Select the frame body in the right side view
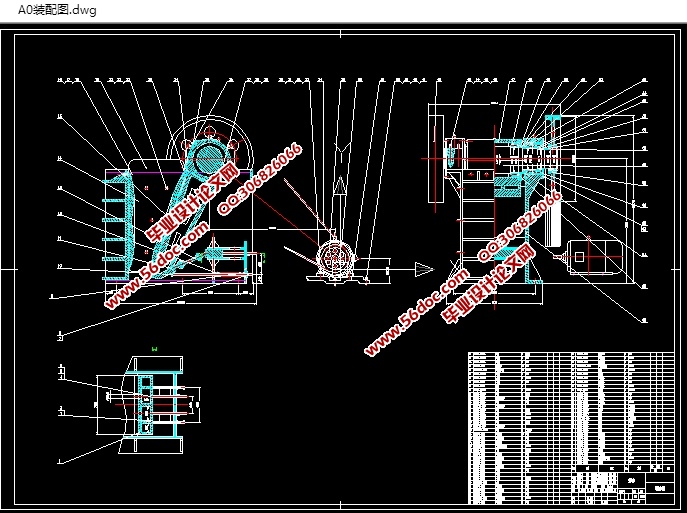 click(x=478, y=230)
